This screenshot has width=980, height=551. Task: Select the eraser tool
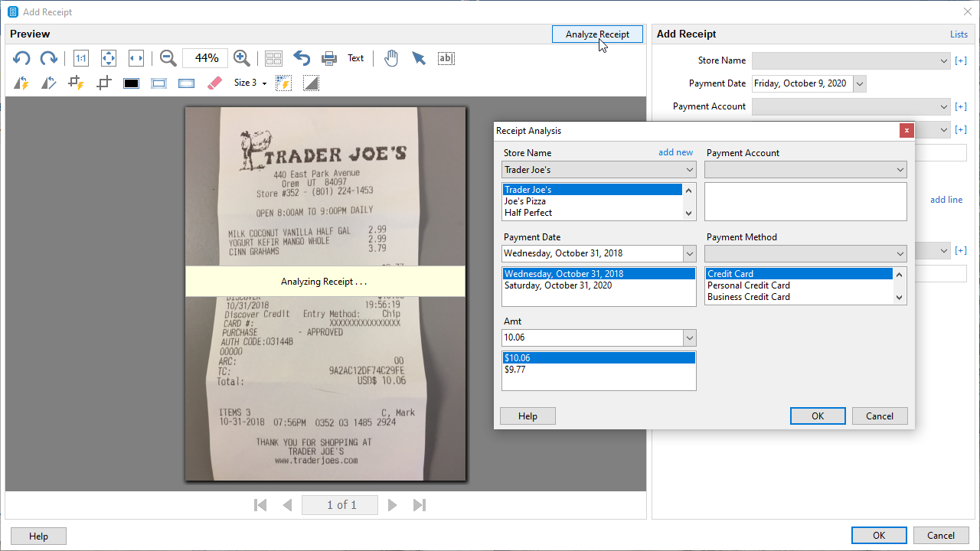(x=214, y=83)
